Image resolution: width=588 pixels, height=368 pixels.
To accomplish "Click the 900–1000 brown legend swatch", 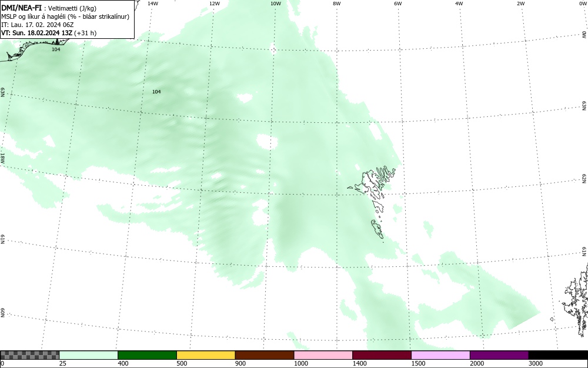I will 265,355.
